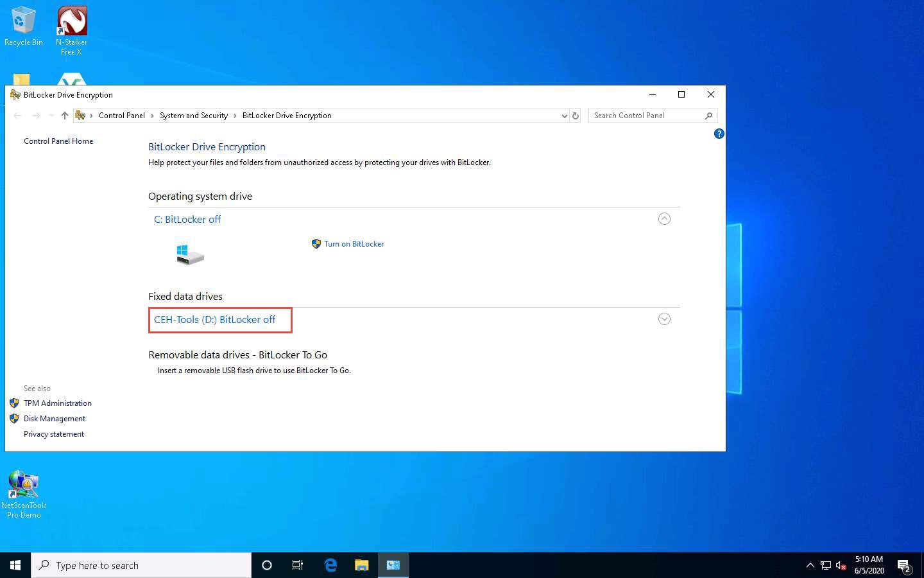Click the blue help question mark icon
The image size is (924, 578).
[x=719, y=134]
